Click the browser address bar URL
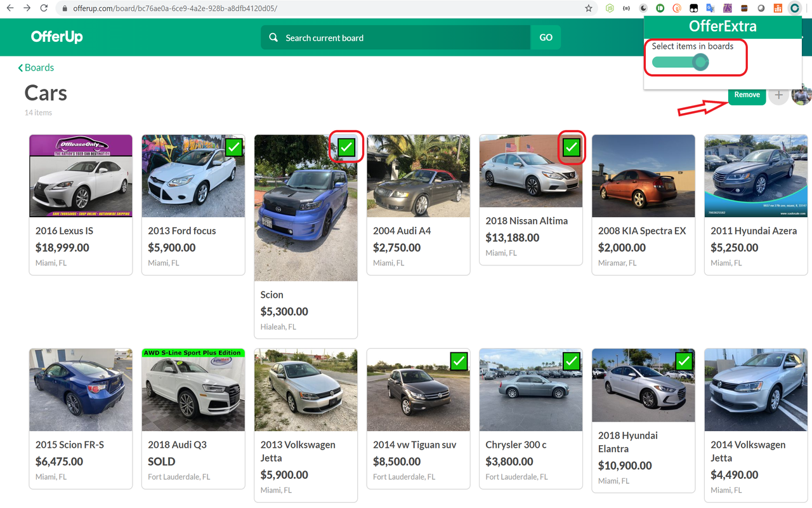The width and height of the screenshot is (812, 508). click(x=175, y=8)
